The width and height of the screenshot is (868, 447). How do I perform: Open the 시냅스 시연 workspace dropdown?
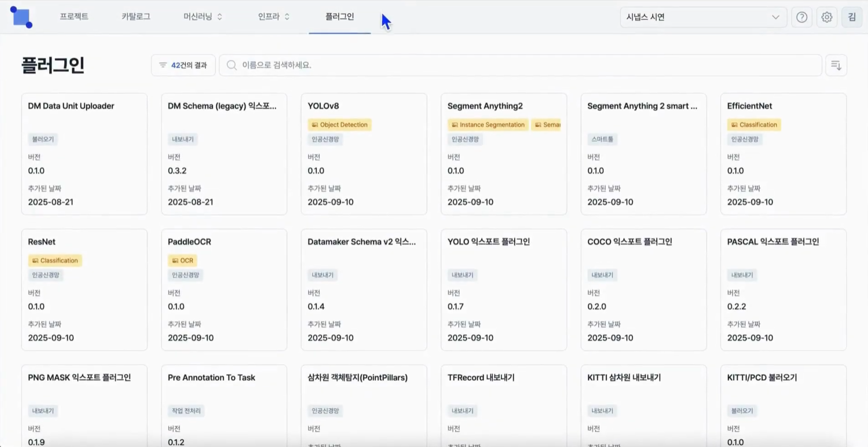702,17
